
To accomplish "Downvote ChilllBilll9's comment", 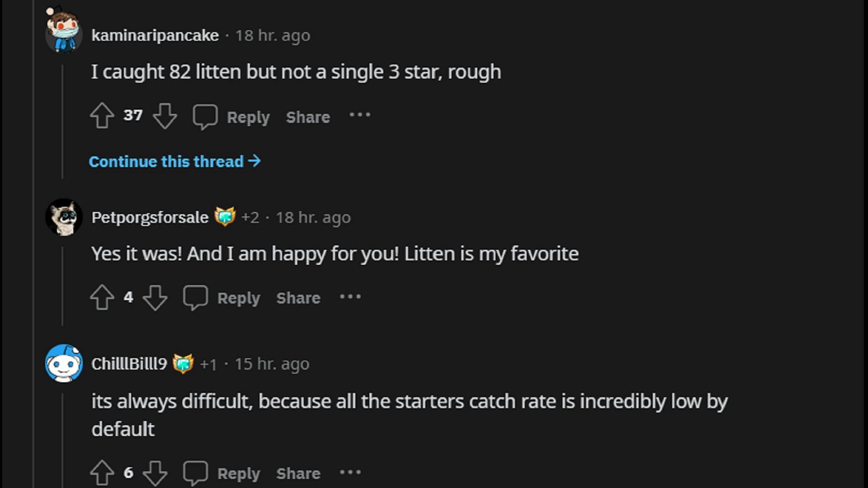I will (155, 473).
